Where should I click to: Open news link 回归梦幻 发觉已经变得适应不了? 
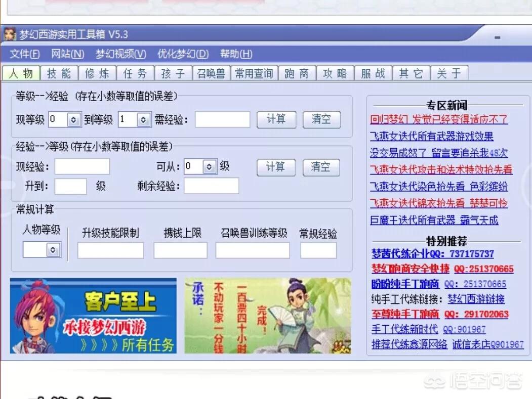pos(439,119)
